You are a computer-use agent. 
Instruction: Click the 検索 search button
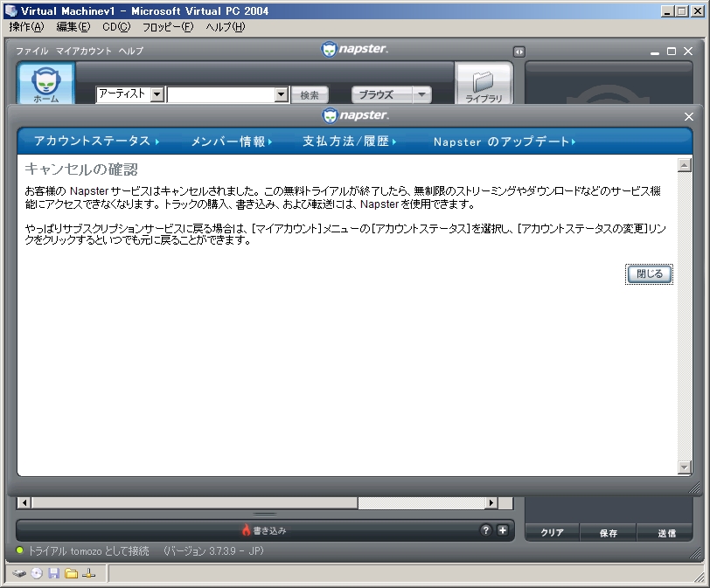[x=310, y=95]
